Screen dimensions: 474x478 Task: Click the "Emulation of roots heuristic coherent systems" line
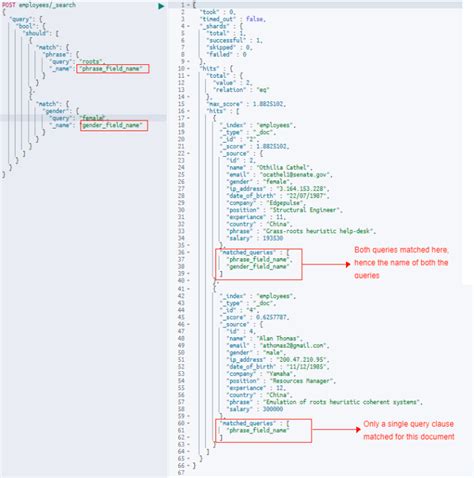point(324,402)
